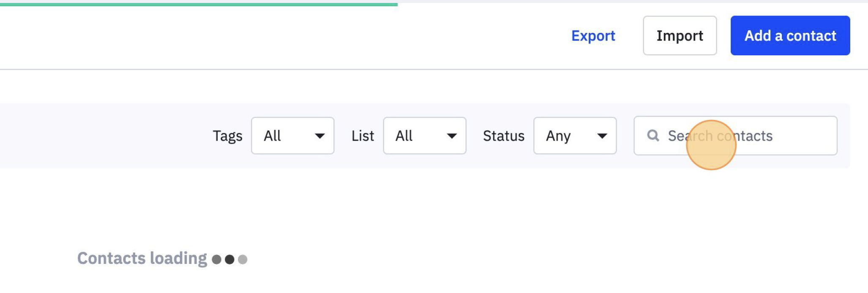
Task: Click the blue Add a contact button
Action: coord(790,35)
